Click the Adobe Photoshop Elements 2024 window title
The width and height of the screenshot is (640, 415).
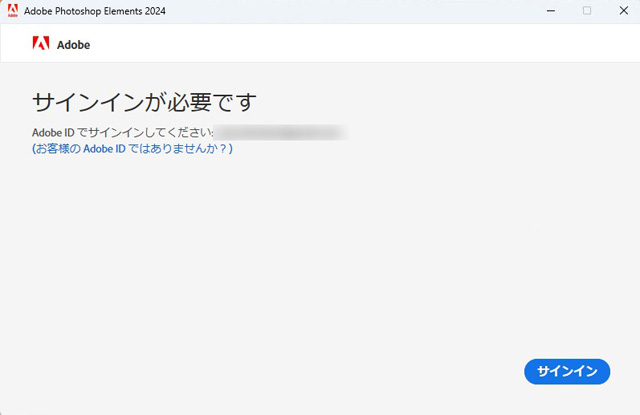pyautogui.click(x=95, y=11)
